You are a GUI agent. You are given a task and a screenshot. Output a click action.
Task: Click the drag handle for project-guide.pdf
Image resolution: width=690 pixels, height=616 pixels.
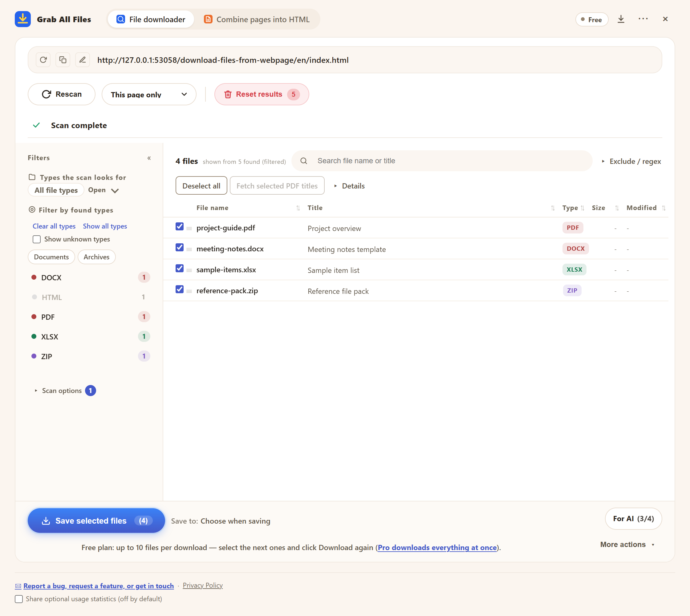(189, 229)
